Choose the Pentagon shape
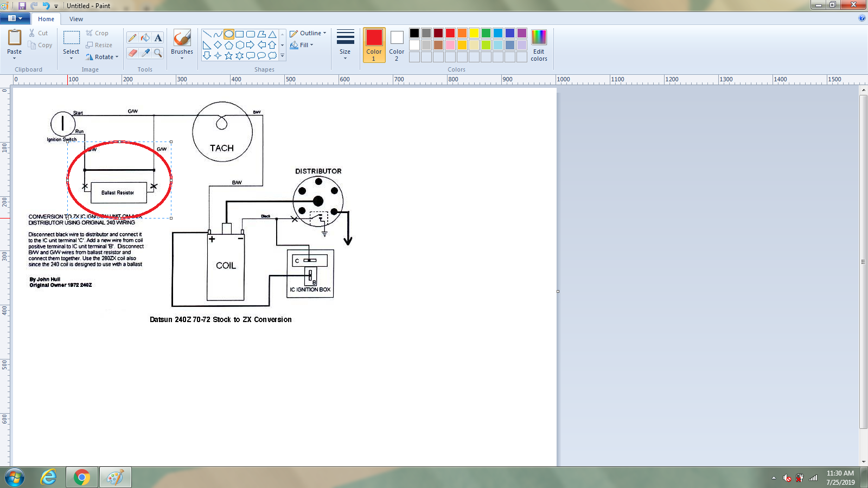The height and width of the screenshot is (488, 868). (x=229, y=45)
